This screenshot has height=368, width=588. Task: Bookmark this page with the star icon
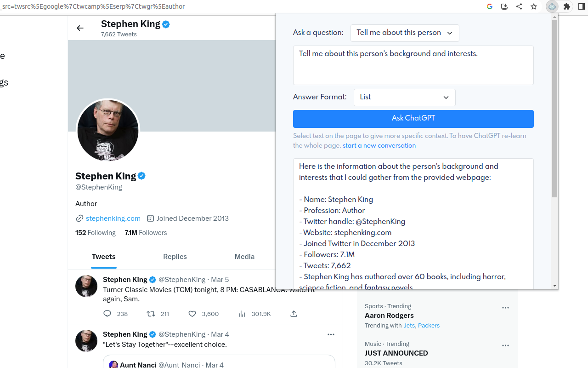(x=534, y=6)
